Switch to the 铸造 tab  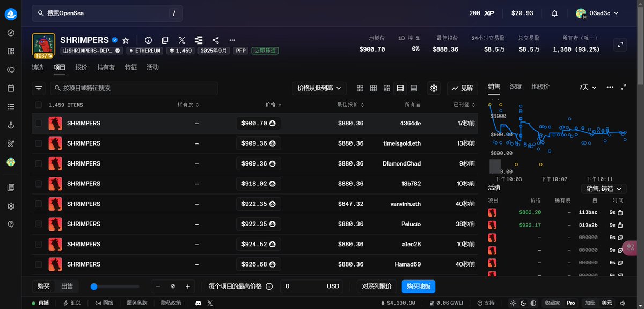tap(38, 68)
